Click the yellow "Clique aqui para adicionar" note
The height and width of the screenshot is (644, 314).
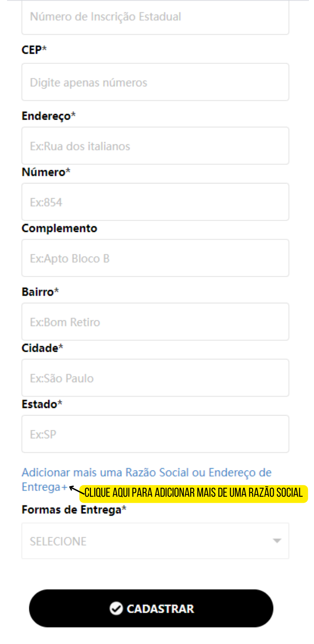point(194,493)
